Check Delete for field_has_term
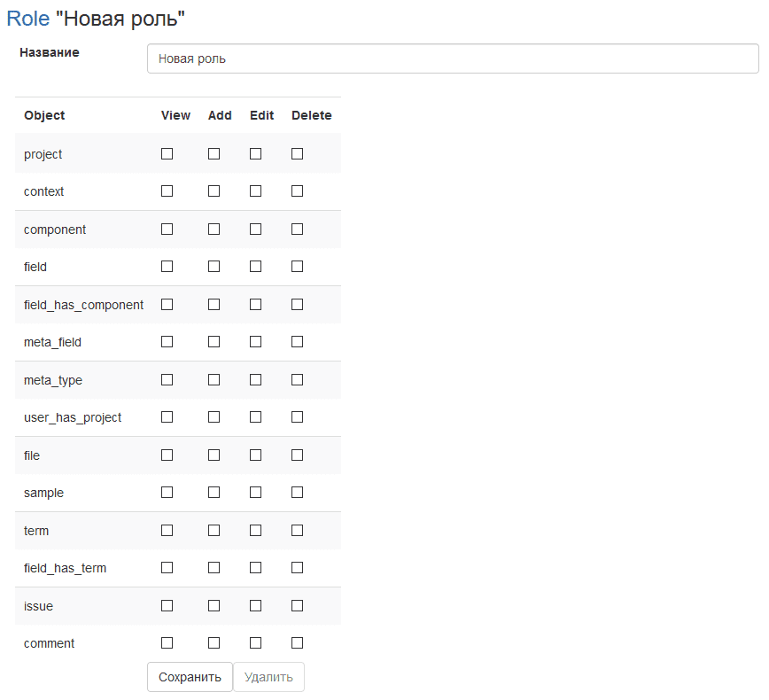The image size is (769, 700). (297, 567)
